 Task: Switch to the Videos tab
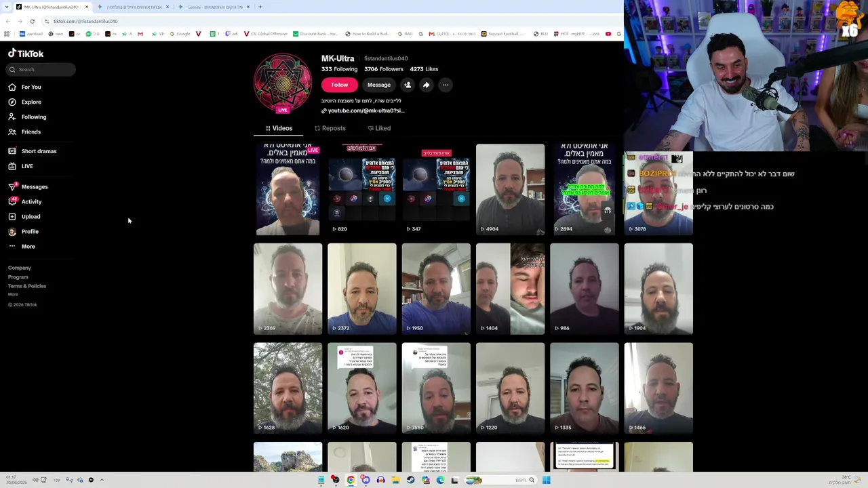(x=279, y=128)
